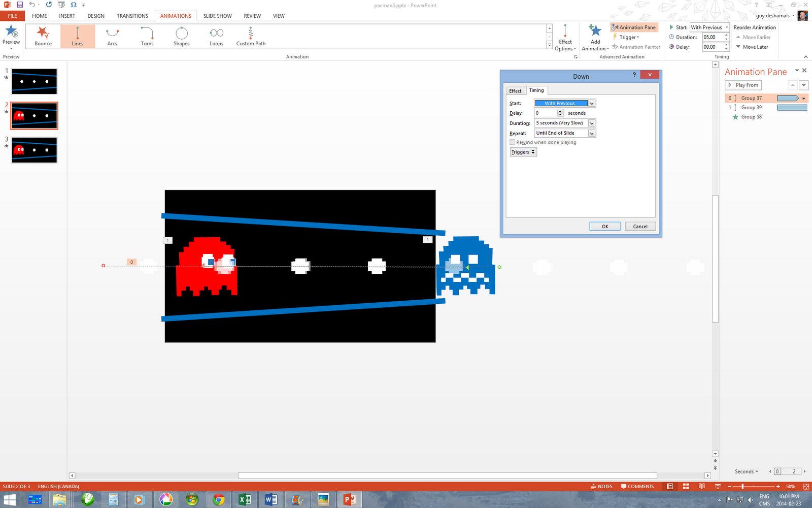Image resolution: width=812 pixels, height=508 pixels.
Task: Click the zoom in plus button
Action: (778, 486)
